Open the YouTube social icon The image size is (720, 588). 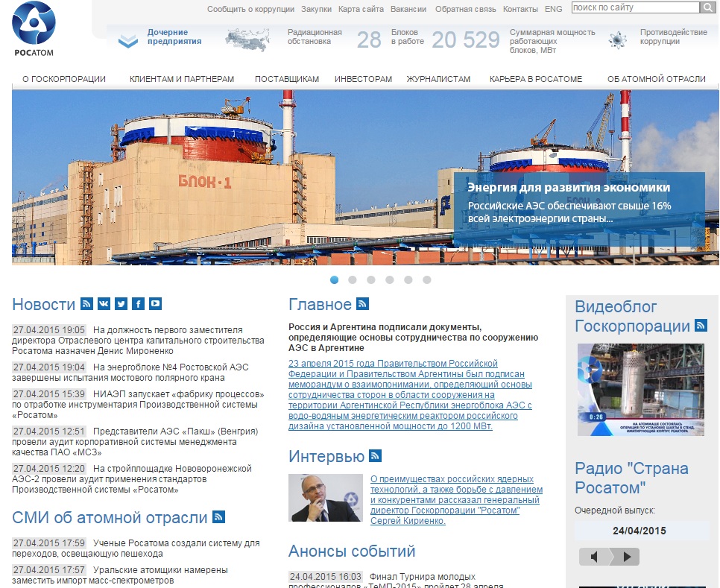(155, 303)
